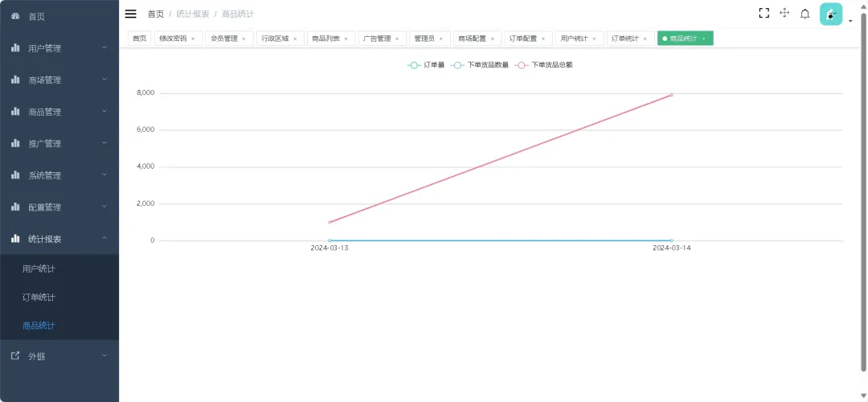
Task: Click the 2024-03-14 axis label
Action: (671, 248)
